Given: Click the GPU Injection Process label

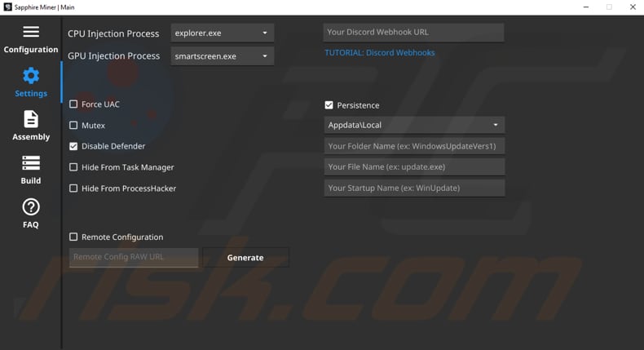Looking at the screenshot, I should (x=114, y=56).
